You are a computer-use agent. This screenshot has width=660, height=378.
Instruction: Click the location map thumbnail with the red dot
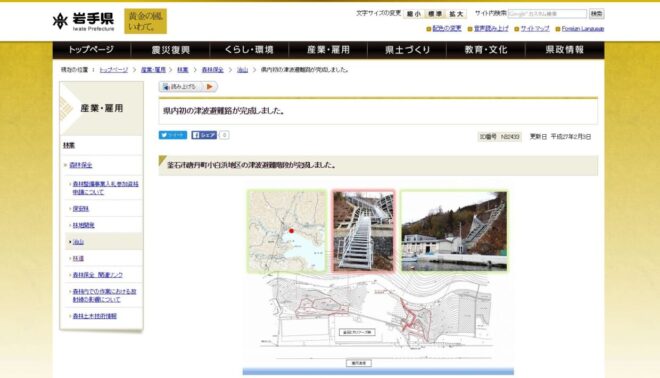[287, 231]
